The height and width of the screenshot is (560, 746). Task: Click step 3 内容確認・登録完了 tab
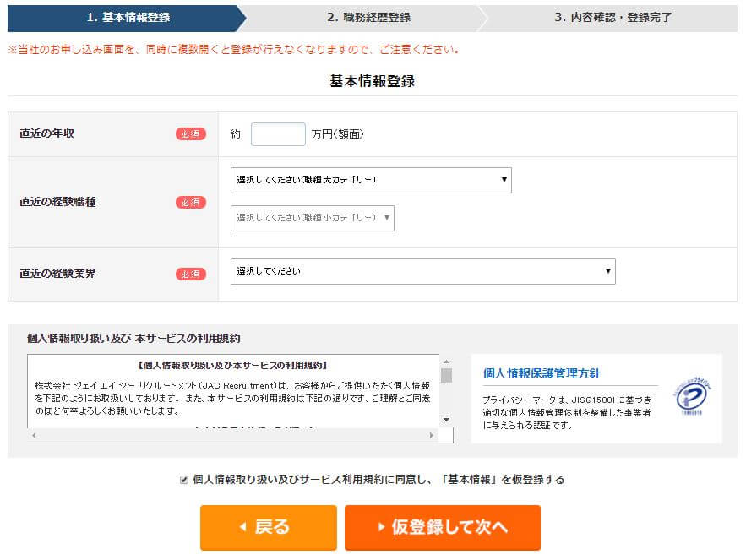coord(613,18)
